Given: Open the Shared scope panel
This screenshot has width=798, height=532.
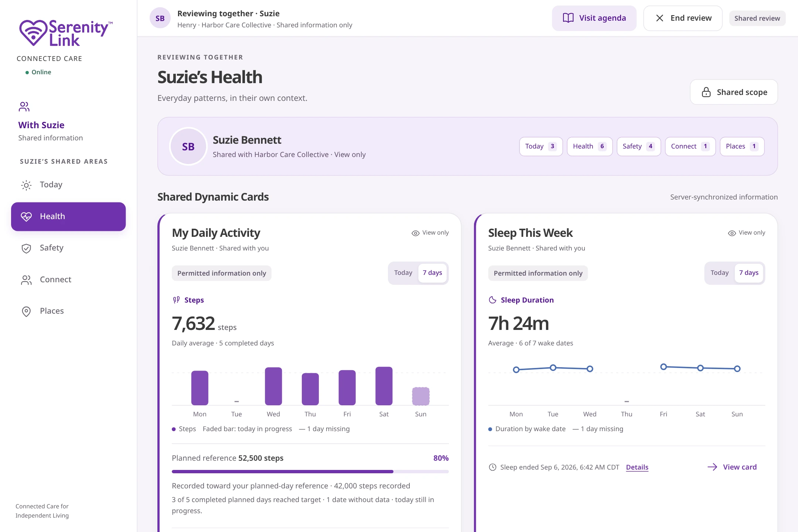Looking at the screenshot, I should 734,92.
